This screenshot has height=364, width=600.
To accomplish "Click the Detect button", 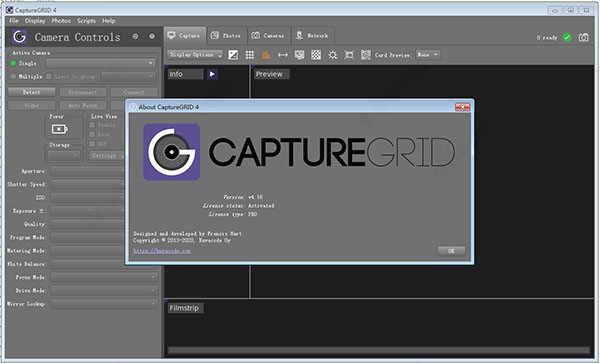I will [31, 92].
